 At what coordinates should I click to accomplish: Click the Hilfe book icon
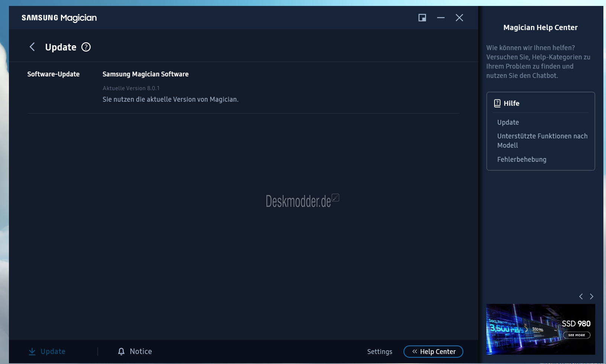[x=497, y=103]
